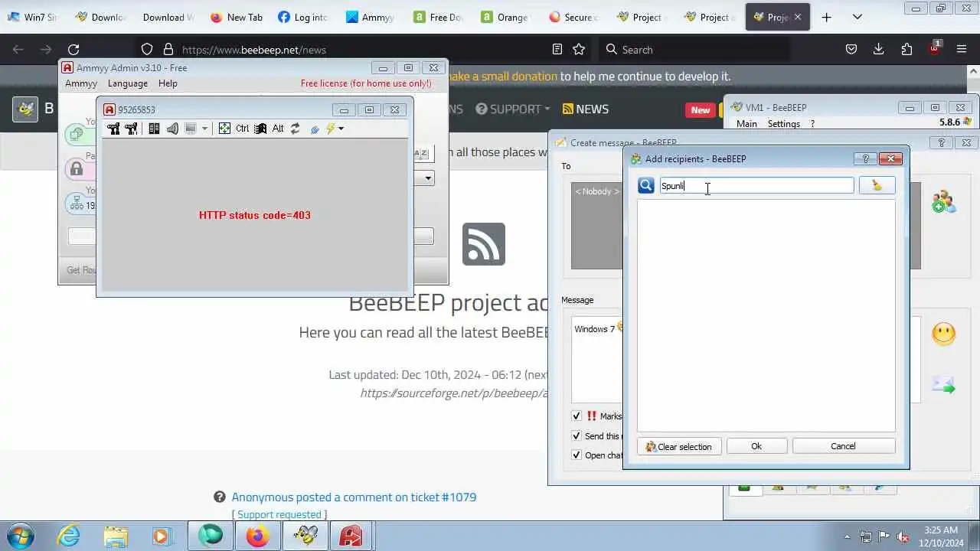Click the refresh screen arrows icon in Ammyy toolbar
This screenshot has width=980, height=551.
coord(296,129)
